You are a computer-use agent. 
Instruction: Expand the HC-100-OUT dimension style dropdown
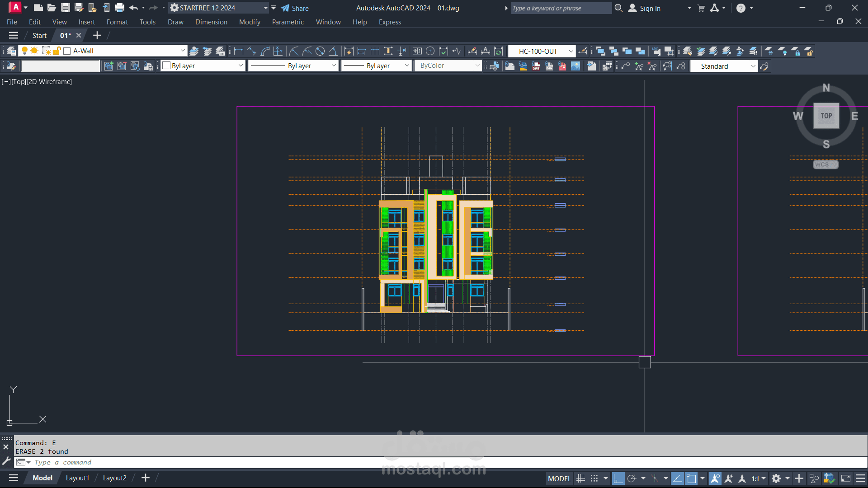pos(571,51)
